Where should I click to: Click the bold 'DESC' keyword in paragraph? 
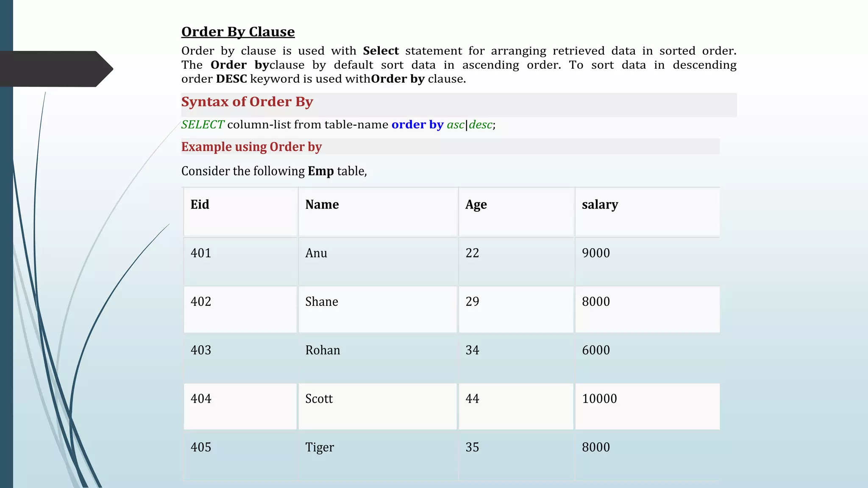tap(231, 79)
